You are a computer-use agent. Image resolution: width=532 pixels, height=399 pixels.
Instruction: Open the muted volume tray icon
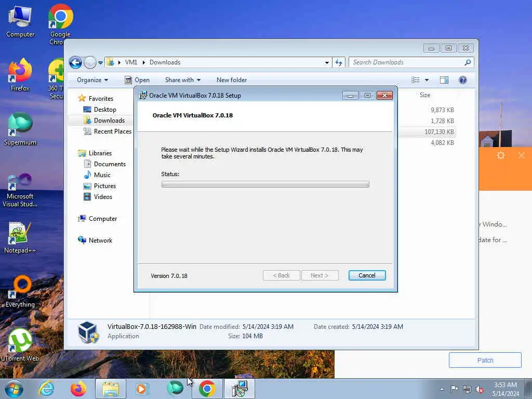[x=480, y=389]
